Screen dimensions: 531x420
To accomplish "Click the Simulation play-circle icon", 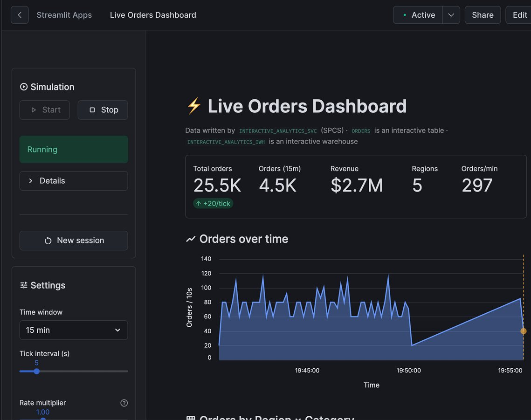I will 24,87.
